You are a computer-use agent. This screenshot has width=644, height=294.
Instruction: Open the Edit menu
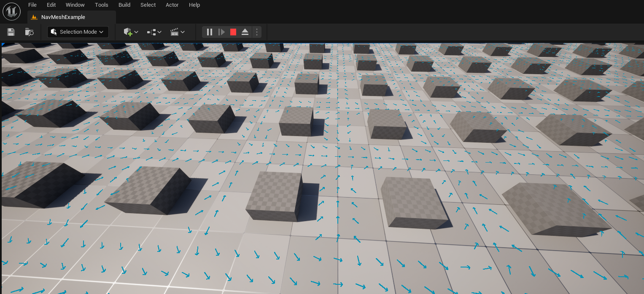pyautogui.click(x=51, y=5)
